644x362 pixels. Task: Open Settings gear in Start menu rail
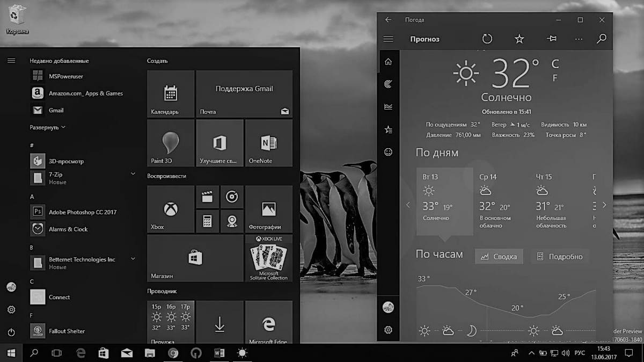tap(11, 310)
